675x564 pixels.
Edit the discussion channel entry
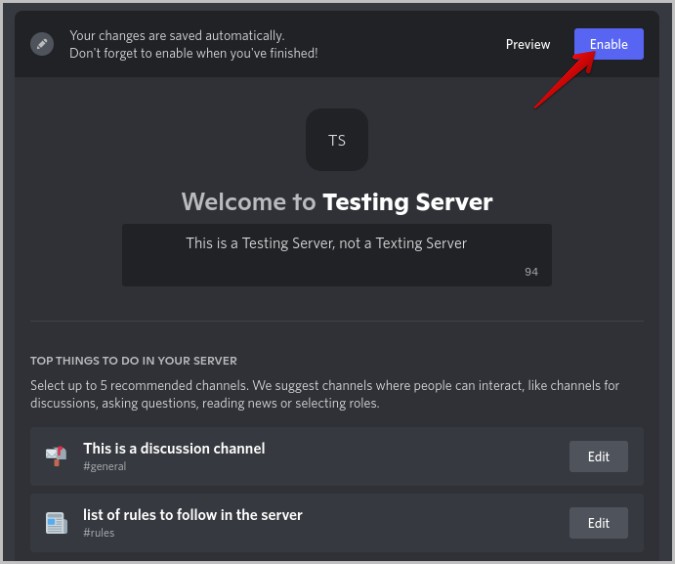(598, 456)
